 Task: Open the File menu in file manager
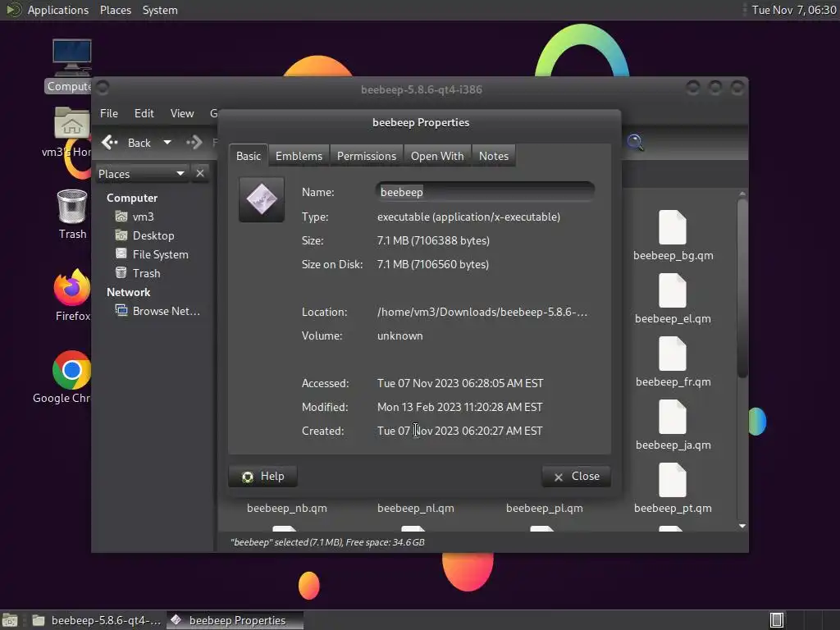tap(109, 113)
